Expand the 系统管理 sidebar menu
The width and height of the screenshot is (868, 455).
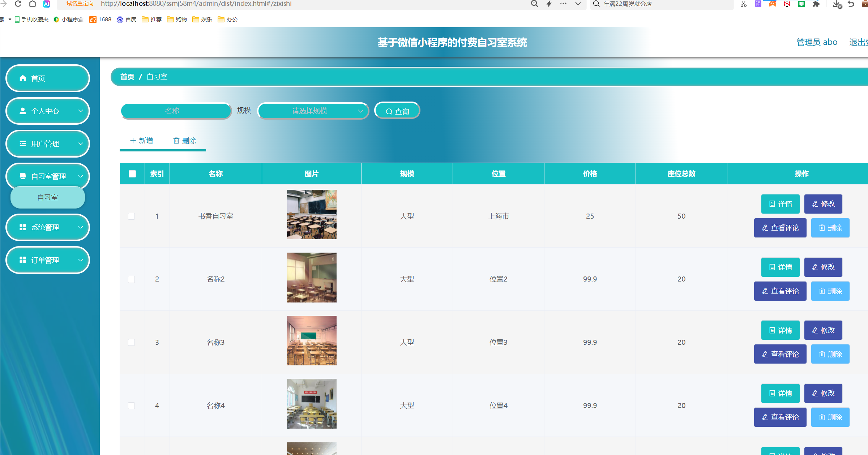point(48,227)
